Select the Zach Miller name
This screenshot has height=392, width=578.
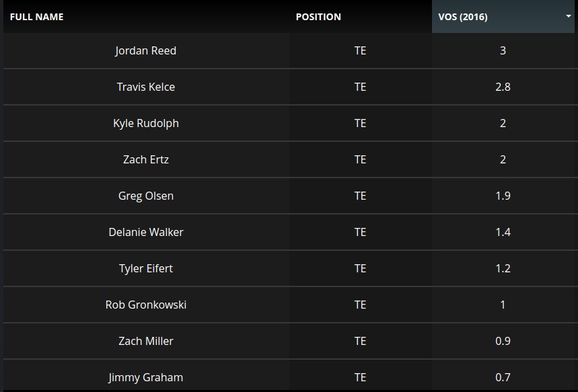click(x=146, y=342)
